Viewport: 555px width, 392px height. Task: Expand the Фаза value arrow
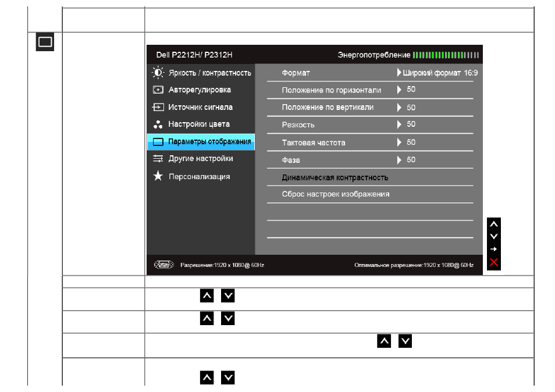click(x=399, y=160)
